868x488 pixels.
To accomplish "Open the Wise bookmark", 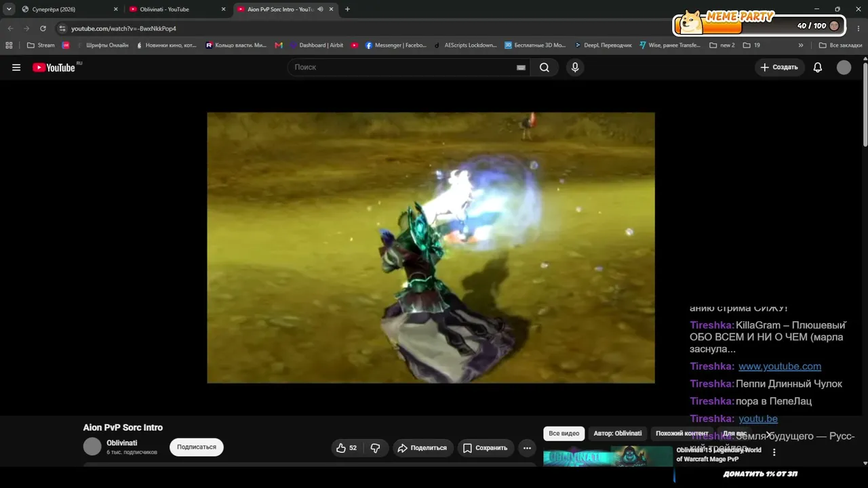I will pos(670,45).
